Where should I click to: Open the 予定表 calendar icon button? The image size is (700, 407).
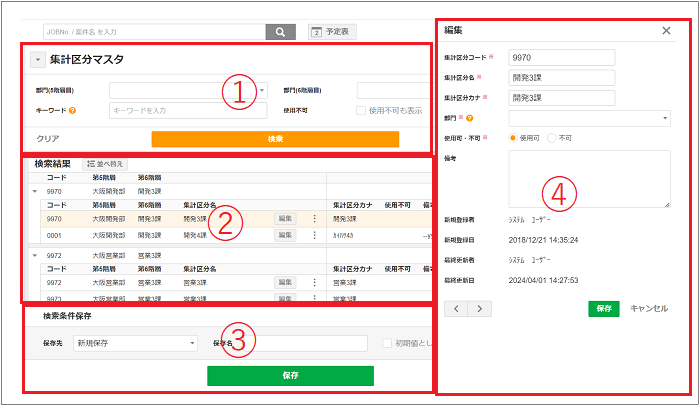[316, 32]
